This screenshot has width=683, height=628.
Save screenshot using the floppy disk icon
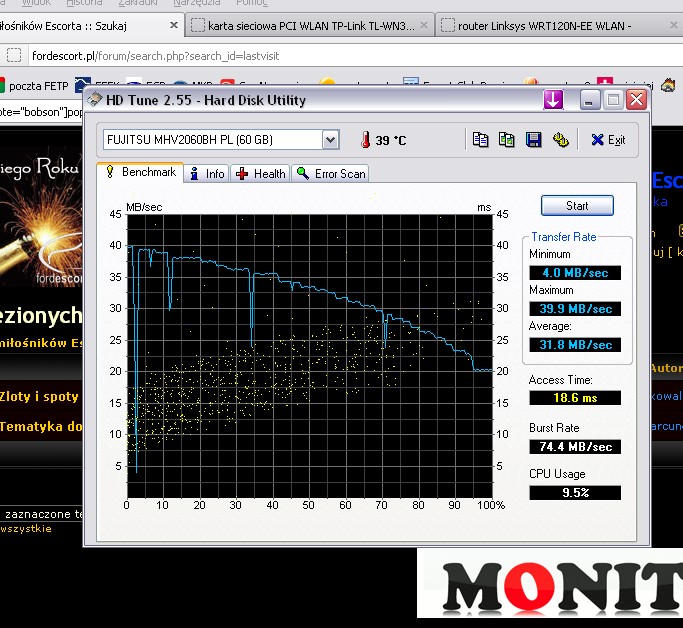coord(533,140)
